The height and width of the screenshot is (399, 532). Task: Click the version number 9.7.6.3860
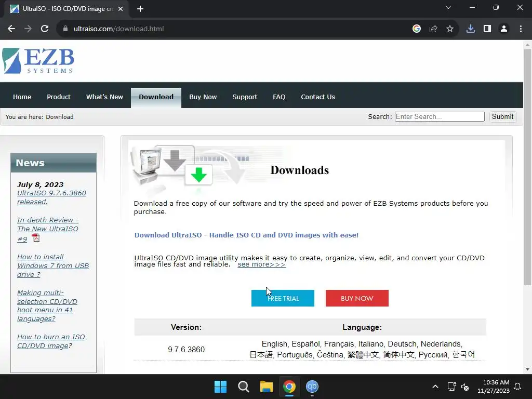(187, 350)
